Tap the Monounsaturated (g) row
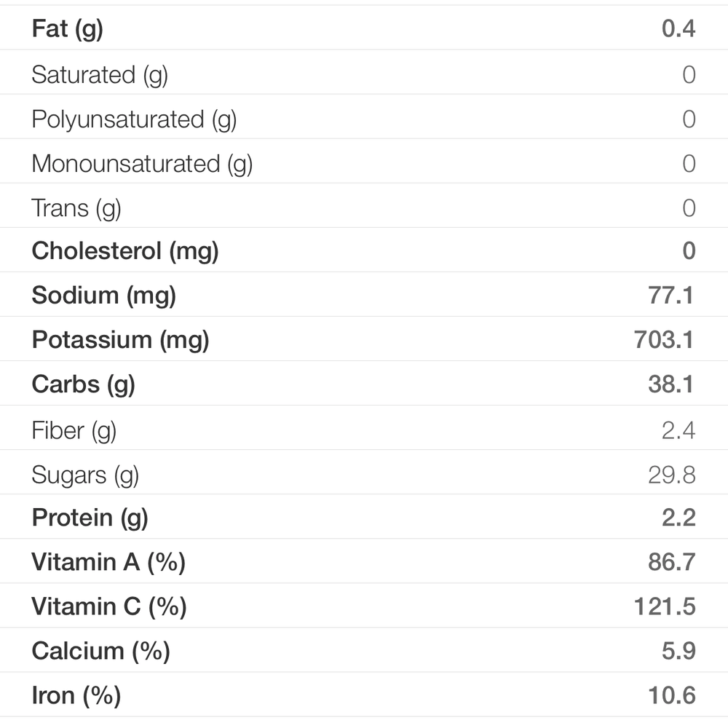This screenshot has width=728, height=728. (x=364, y=161)
